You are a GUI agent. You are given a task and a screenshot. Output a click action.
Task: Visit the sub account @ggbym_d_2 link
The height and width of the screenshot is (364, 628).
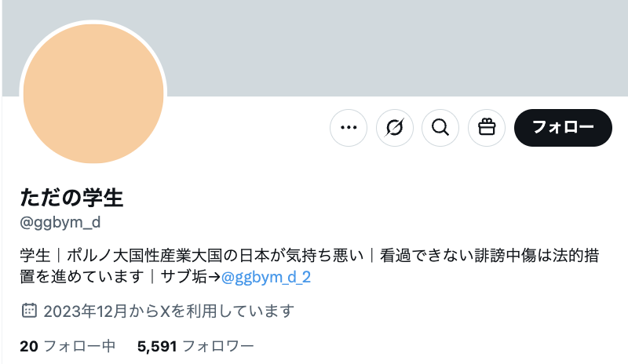click(266, 277)
